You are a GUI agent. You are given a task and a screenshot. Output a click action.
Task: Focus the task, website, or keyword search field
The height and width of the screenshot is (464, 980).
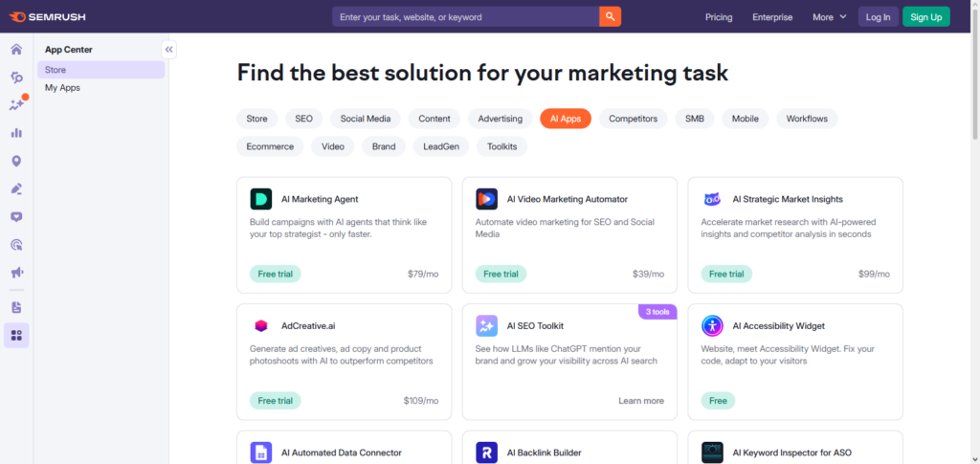[466, 17]
